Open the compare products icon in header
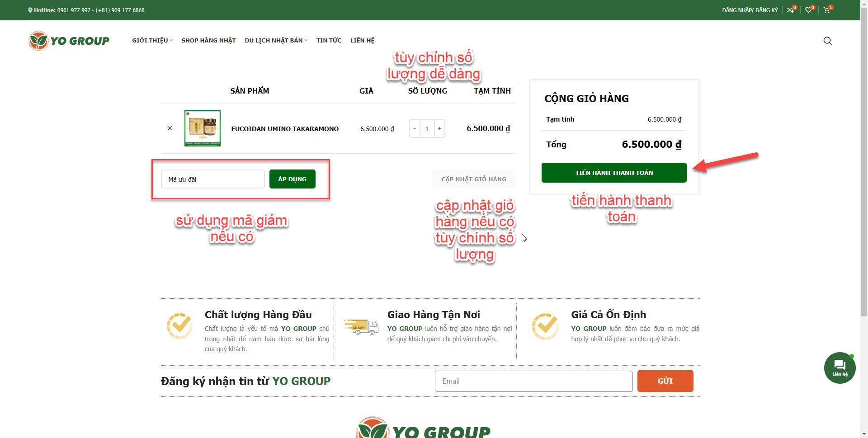The image size is (868, 438). click(791, 10)
